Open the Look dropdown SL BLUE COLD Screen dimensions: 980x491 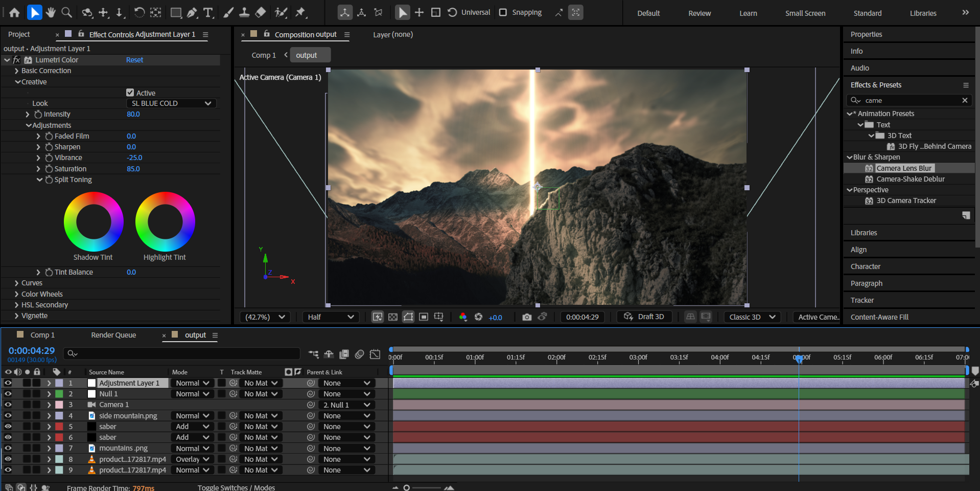click(x=171, y=103)
